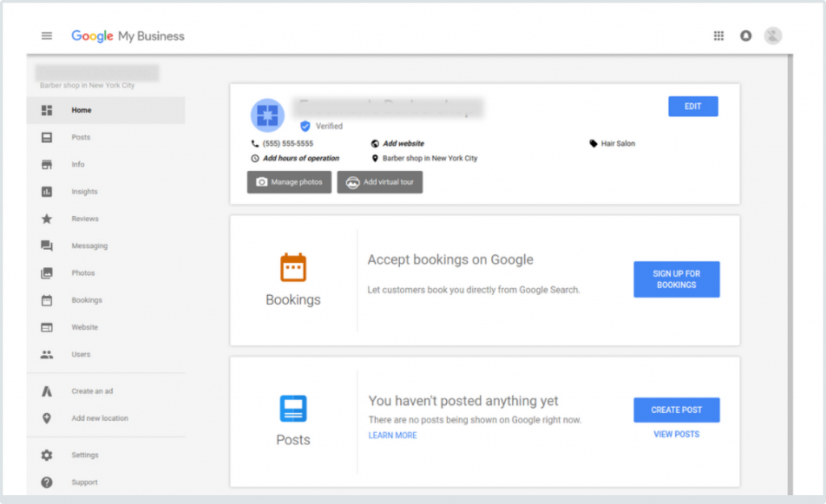
Task: Click the Bookings calendar icon in sidebar
Action: coord(47,300)
